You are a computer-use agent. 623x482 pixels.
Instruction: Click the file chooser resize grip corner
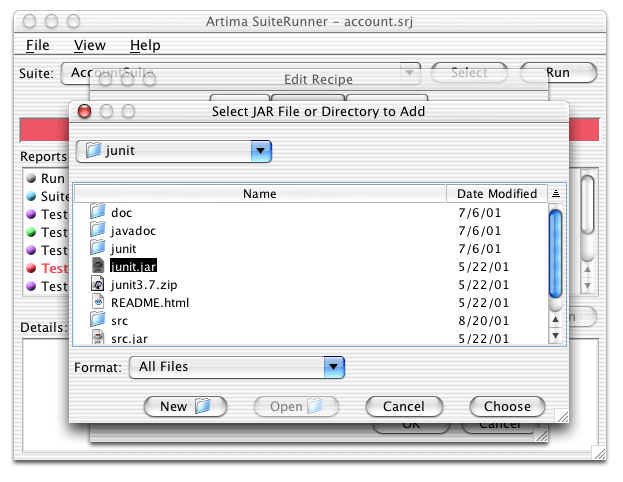562,416
